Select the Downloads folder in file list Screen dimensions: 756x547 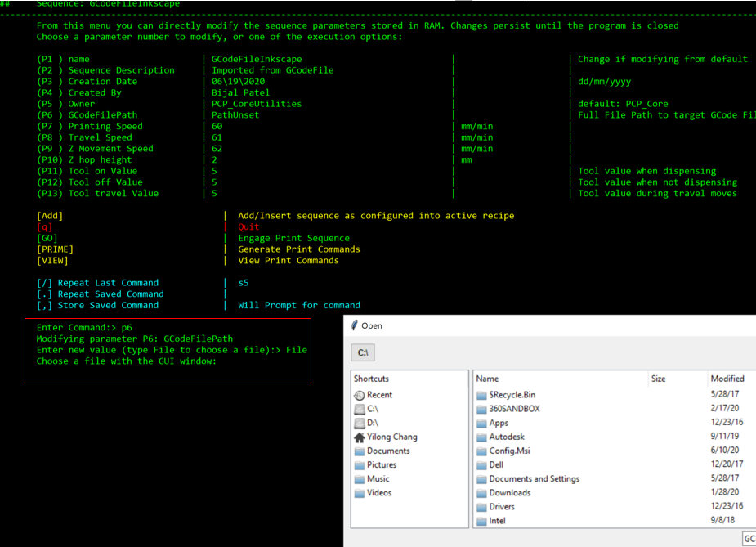[x=510, y=492]
